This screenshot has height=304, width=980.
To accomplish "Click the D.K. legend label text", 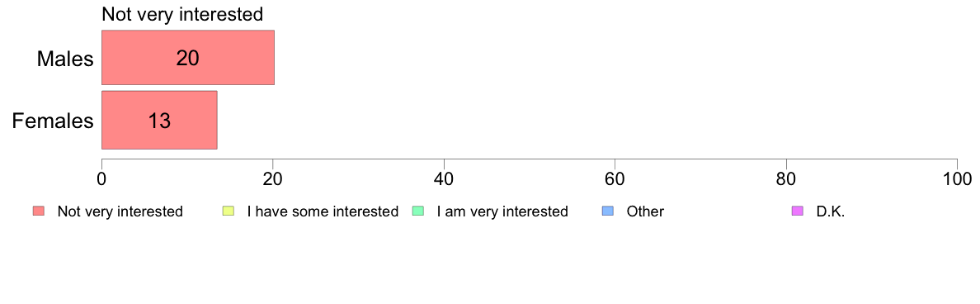I will [x=831, y=211].
